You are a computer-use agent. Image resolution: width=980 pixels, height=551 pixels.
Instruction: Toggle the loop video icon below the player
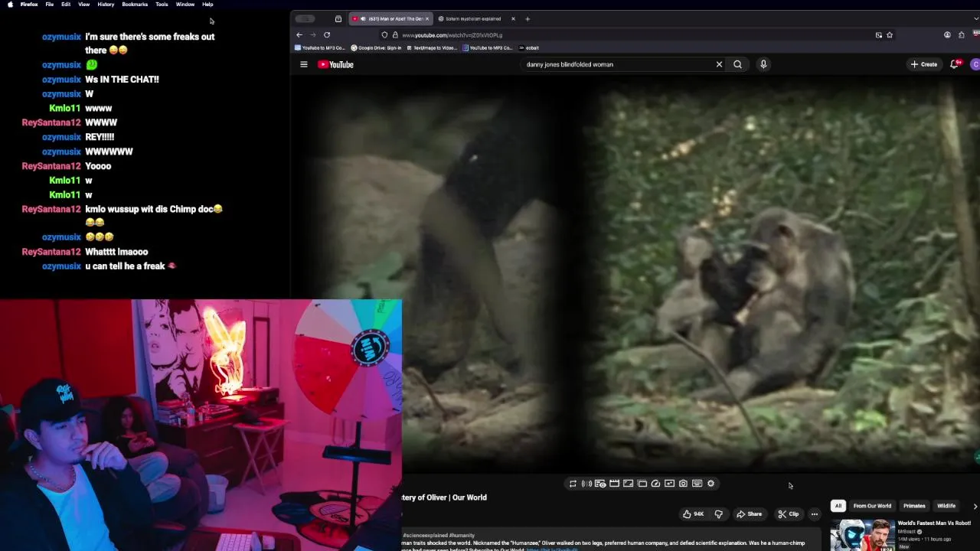click(573, 484)
